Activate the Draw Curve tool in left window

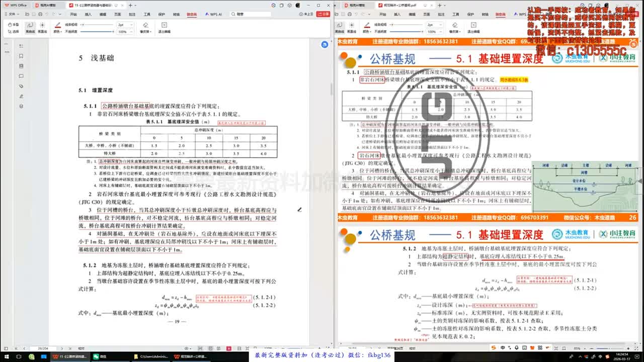(30, 27)
